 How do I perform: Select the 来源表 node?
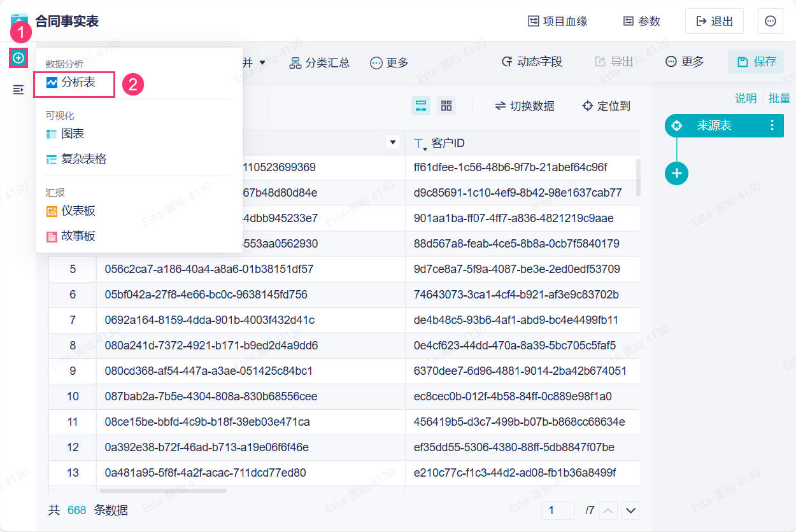pos(724,125)
